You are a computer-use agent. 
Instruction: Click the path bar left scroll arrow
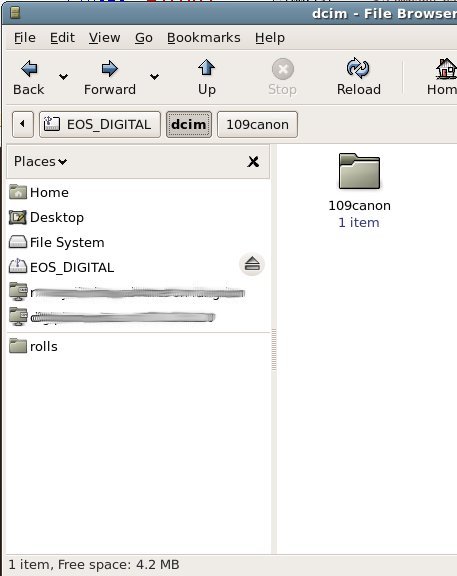point(23,125)
